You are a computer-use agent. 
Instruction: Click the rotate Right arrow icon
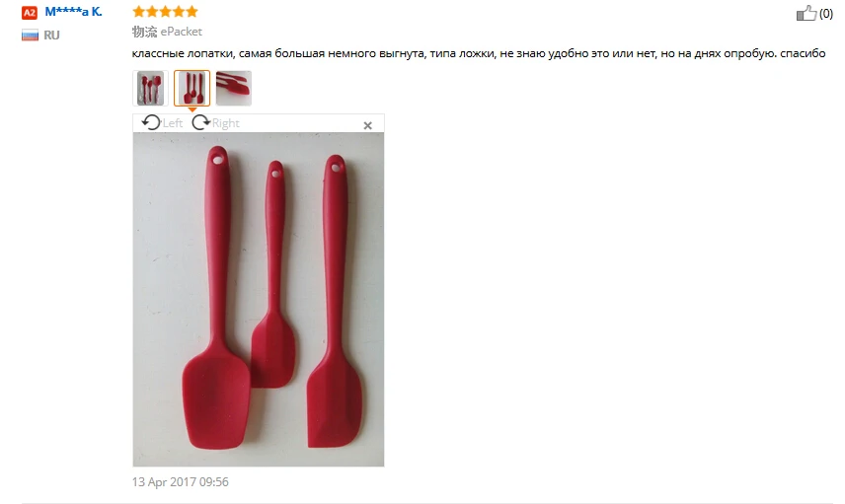(x=201, y=122)
